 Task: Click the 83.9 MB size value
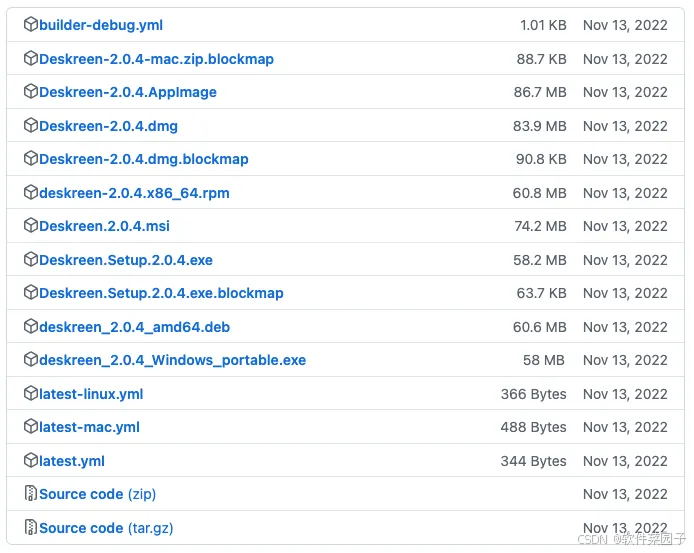(540, 126)
